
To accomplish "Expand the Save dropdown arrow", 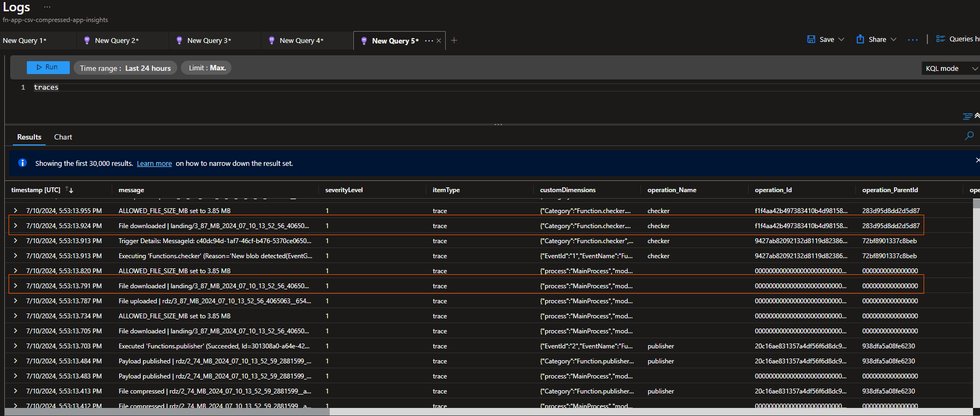I will pyautogui.click(x=841, y=39).
